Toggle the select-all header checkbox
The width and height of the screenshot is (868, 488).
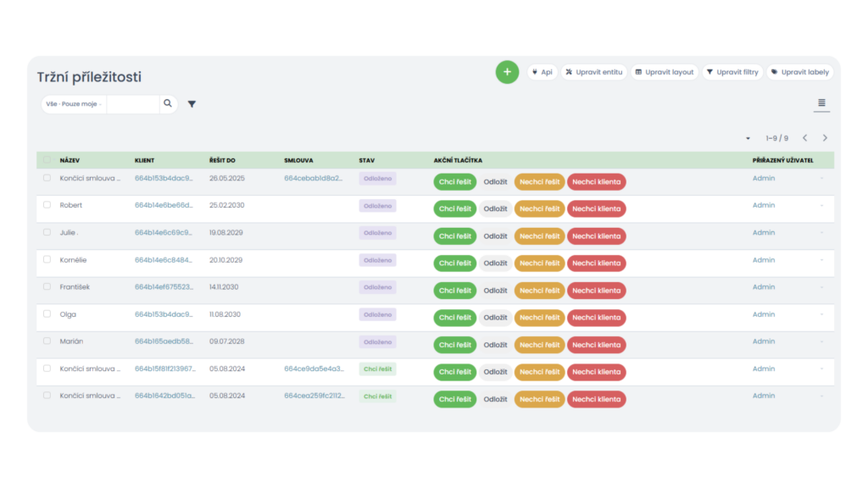pos(47,160)
